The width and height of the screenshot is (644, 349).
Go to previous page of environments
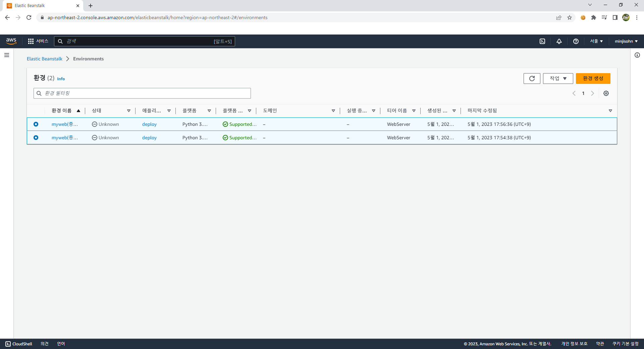click(x=574, y=93)
